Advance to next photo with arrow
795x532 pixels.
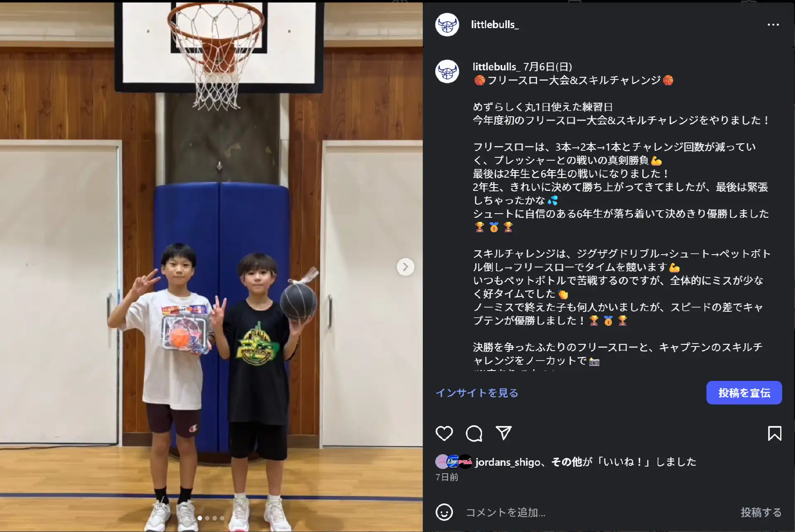click(x=405, y=267)
